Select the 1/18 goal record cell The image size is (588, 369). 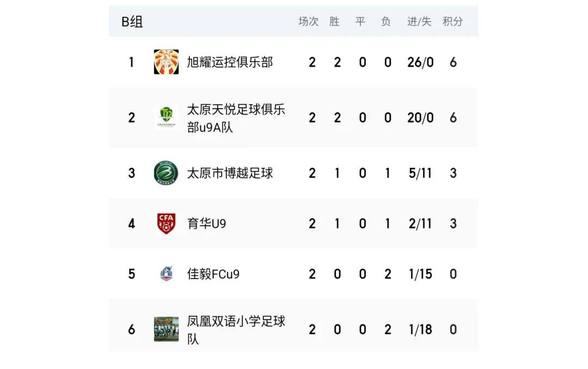tap(420, 330)
